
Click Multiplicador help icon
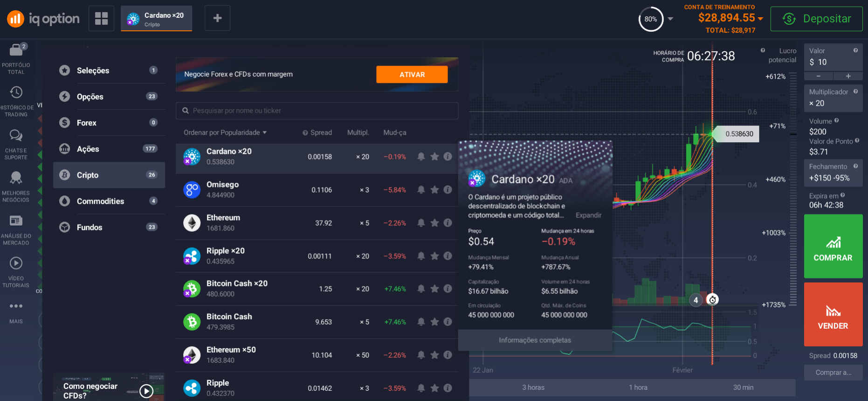point(855,91)
